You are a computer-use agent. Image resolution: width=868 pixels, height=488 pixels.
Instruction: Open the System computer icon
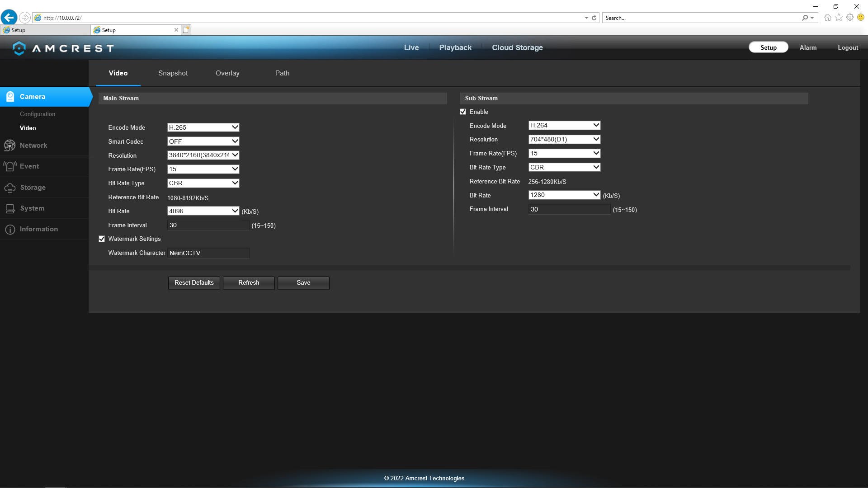[x=10, y=208]
